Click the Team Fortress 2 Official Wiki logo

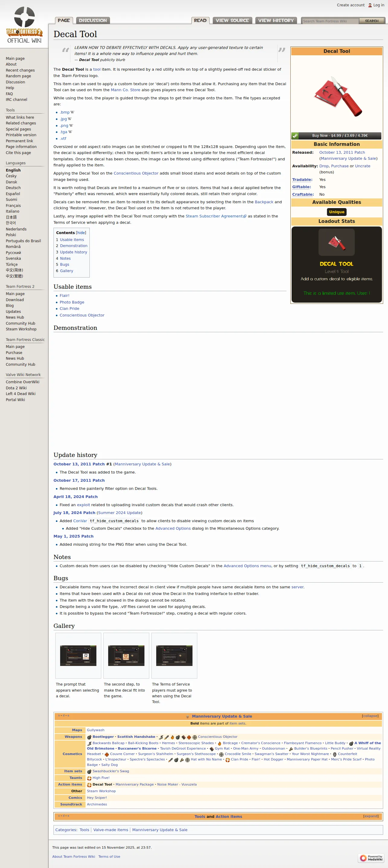(24, 25)
